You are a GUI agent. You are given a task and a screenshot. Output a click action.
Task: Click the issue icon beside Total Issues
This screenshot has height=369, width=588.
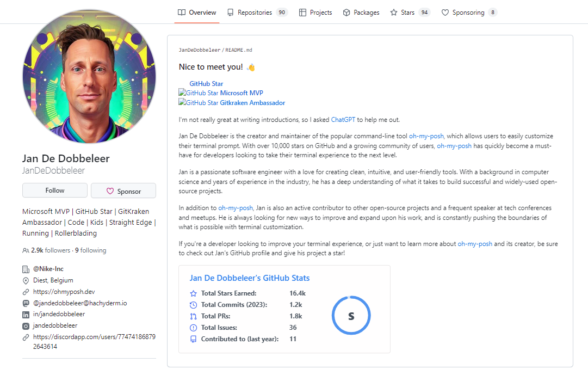point(193,327)
